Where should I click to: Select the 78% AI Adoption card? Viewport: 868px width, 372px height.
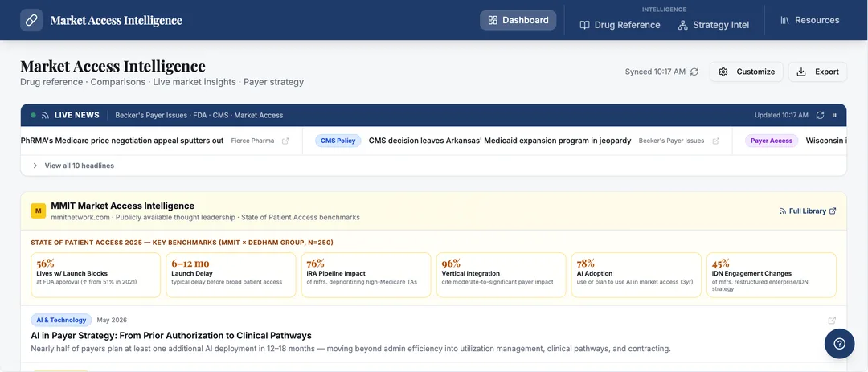[636, 275]
